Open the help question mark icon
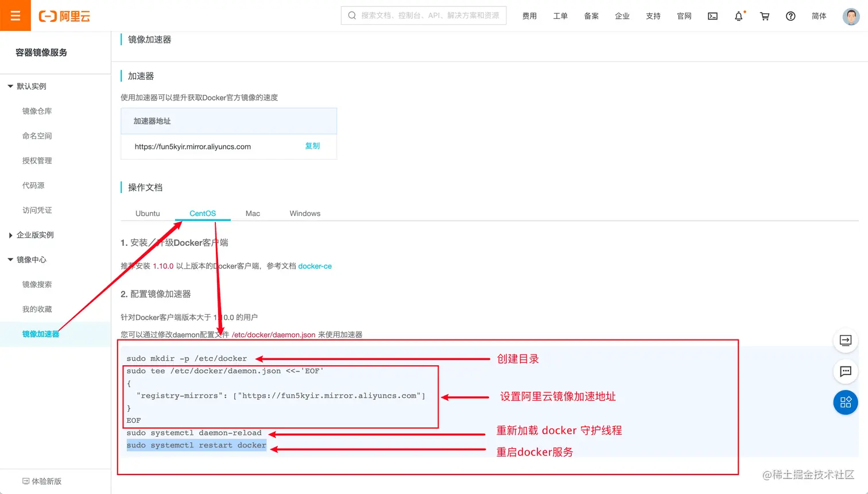The height and width of the screenshot is (494, 868). (x=790, y=16)
